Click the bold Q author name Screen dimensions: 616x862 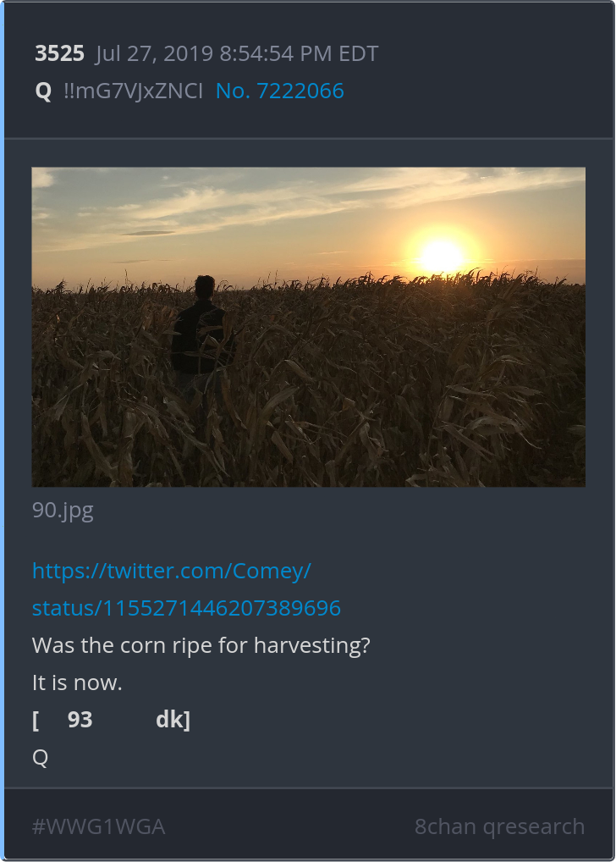[43, 91]
